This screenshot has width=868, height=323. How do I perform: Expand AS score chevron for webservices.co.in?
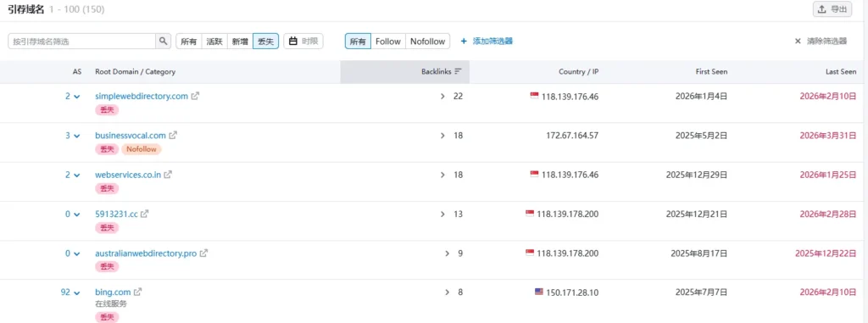[x=77, y=175]
